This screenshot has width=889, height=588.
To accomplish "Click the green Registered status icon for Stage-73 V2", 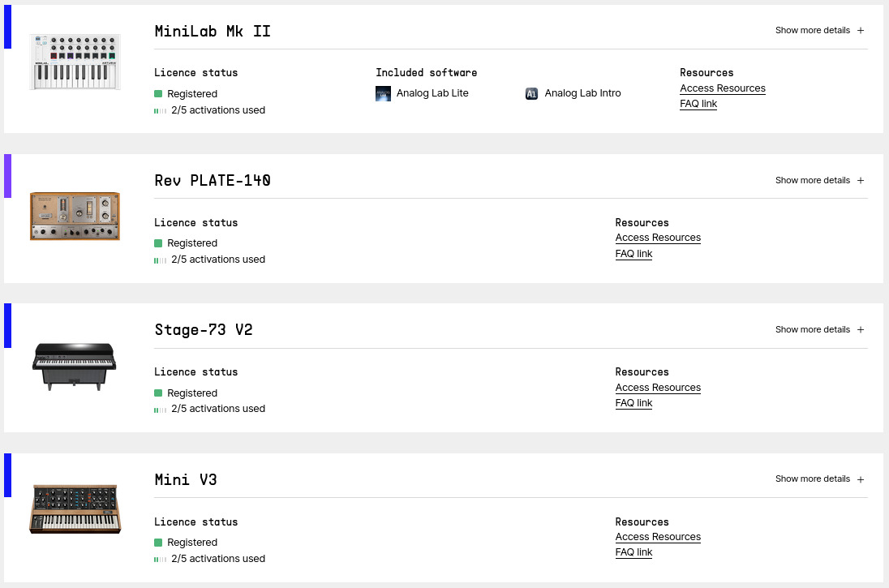I will [158, 393].
